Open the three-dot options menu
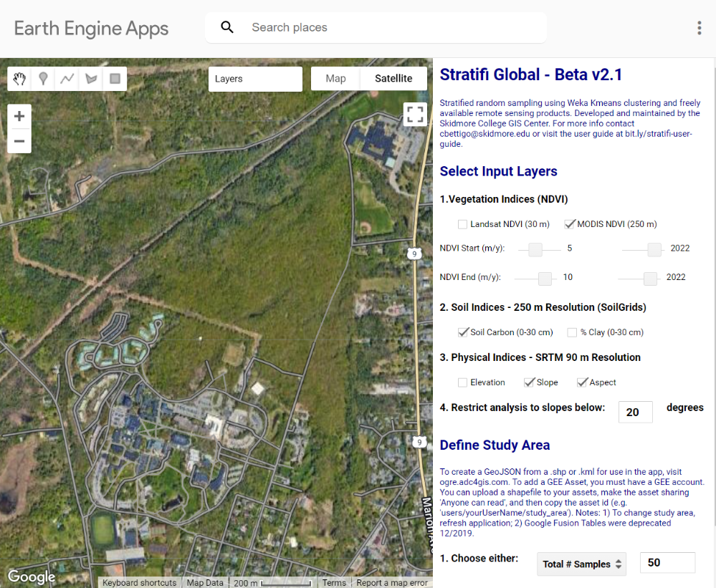 point(699,28)
